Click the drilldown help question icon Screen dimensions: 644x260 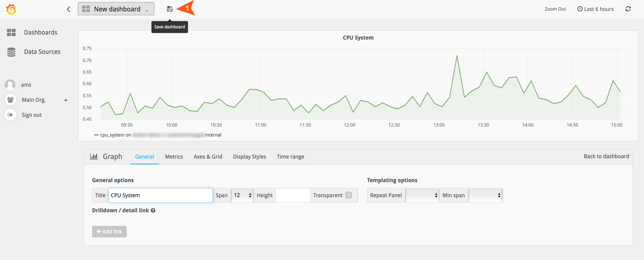click(x=153, y=210)
